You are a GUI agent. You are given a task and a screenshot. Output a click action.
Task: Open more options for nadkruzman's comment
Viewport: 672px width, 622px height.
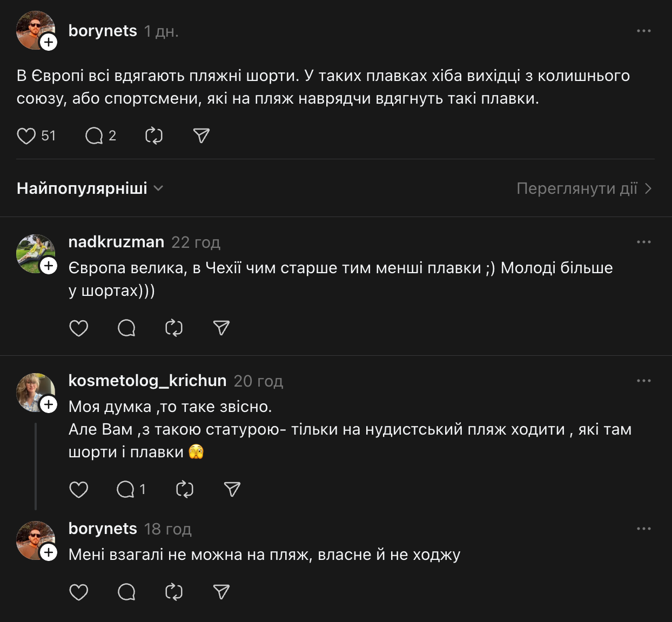coord(643,242)
